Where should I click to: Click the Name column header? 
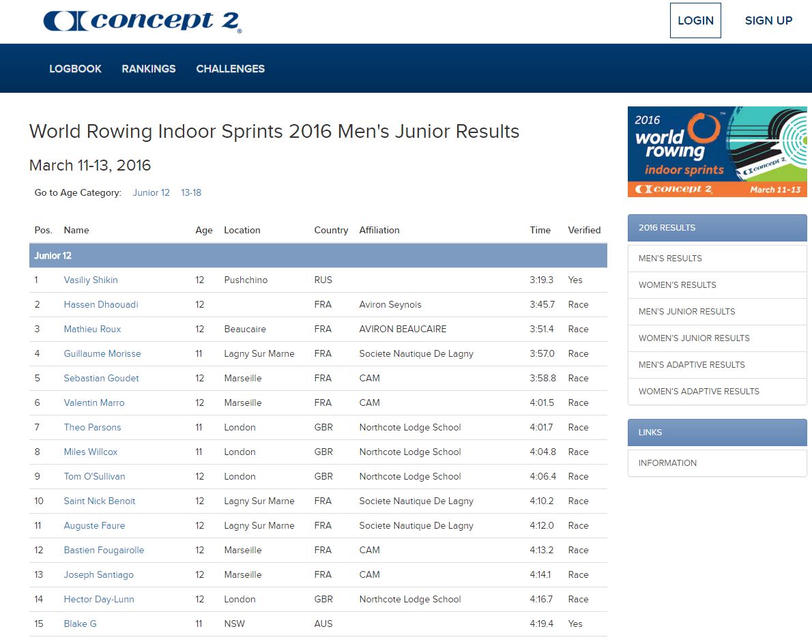click(x=76, y=231)
